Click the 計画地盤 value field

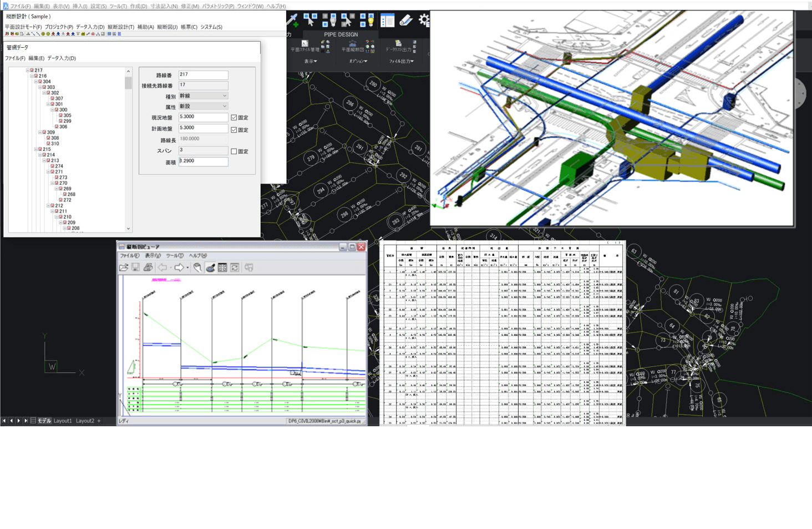pos(203,129)
